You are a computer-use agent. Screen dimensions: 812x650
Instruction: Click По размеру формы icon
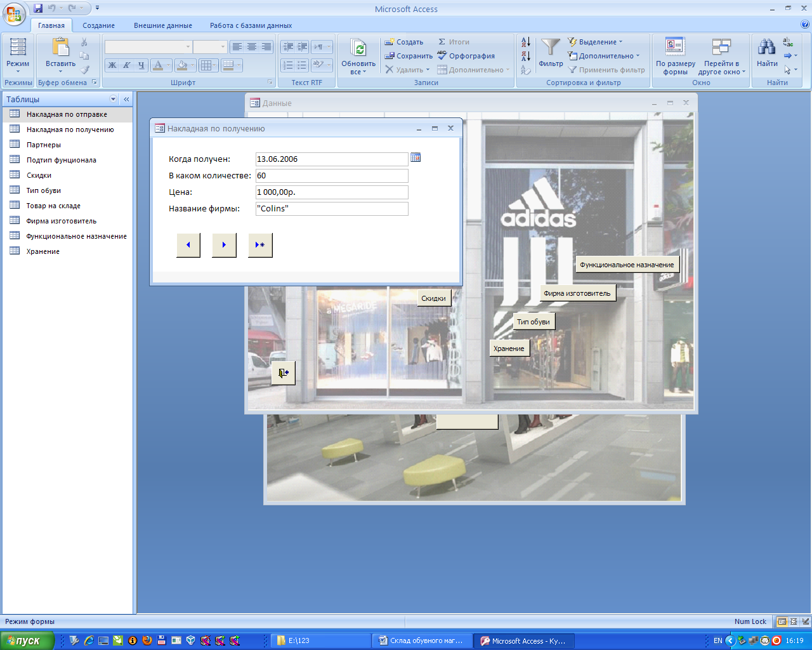(x=675, y=47)
